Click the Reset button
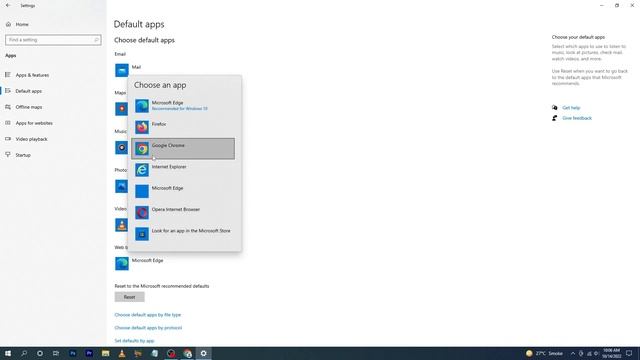 coord(129,297)
